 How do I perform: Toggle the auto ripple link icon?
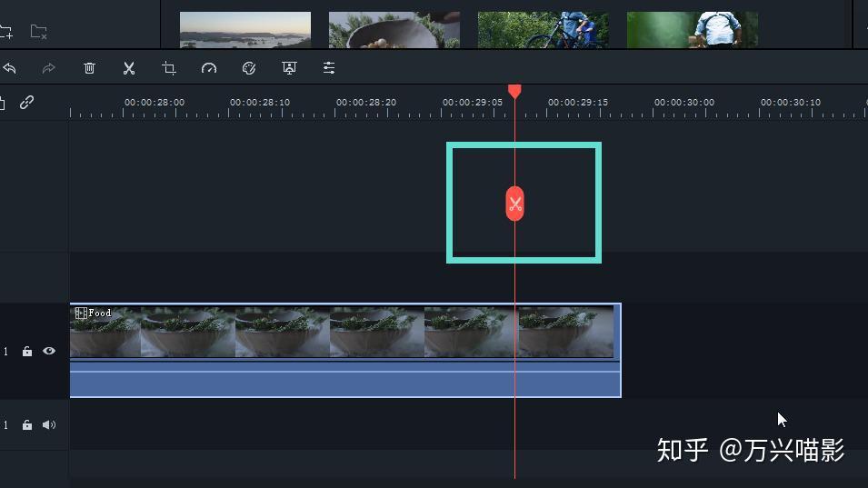pyautogui.click(x=26, y=103)
